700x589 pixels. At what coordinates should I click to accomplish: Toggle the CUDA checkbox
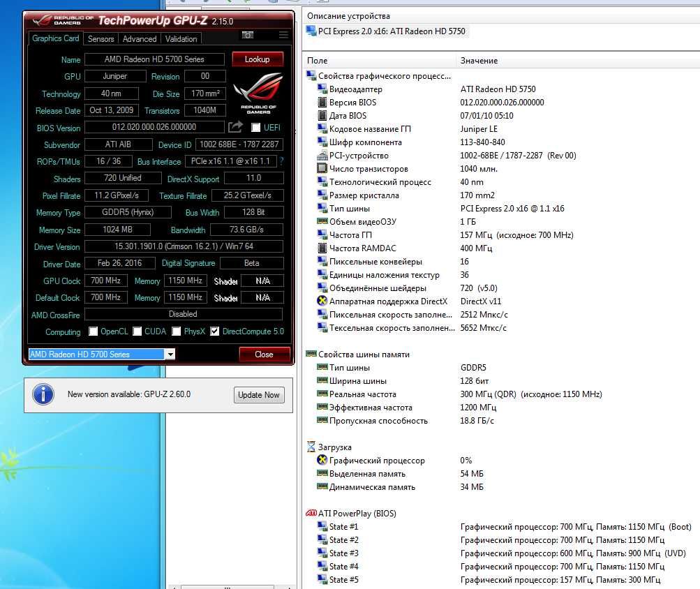pos(137,331)
